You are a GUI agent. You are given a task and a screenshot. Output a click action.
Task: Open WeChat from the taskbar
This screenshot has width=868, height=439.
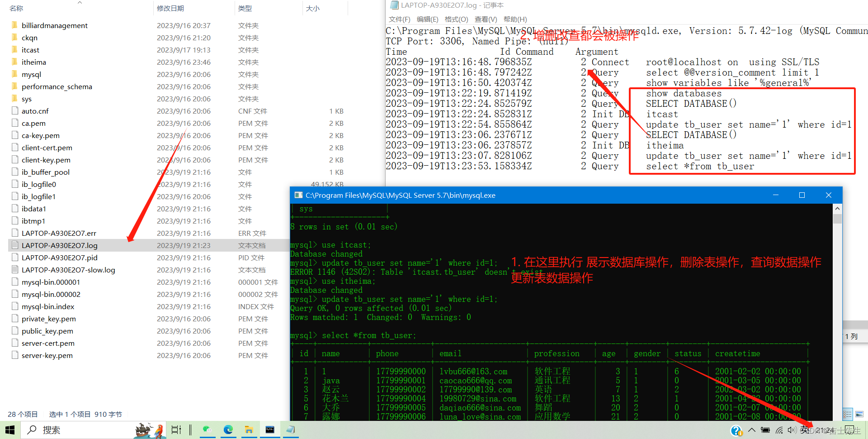coord(207,429)
